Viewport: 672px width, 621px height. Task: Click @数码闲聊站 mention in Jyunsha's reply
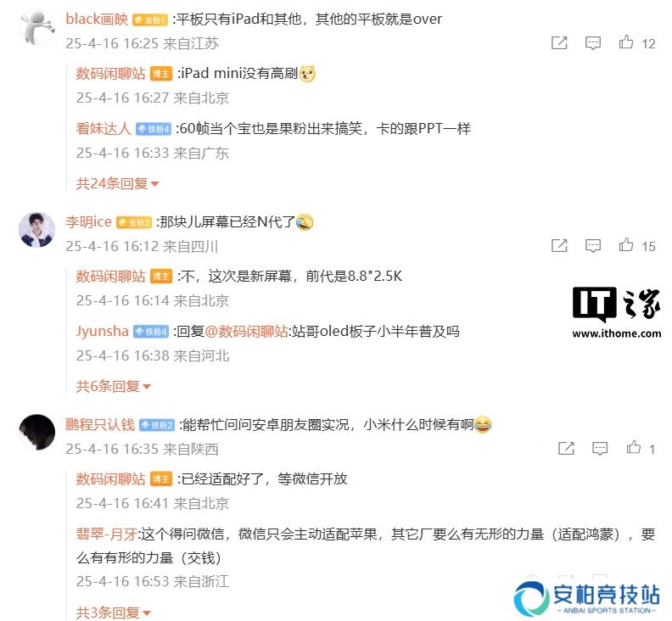246,331
